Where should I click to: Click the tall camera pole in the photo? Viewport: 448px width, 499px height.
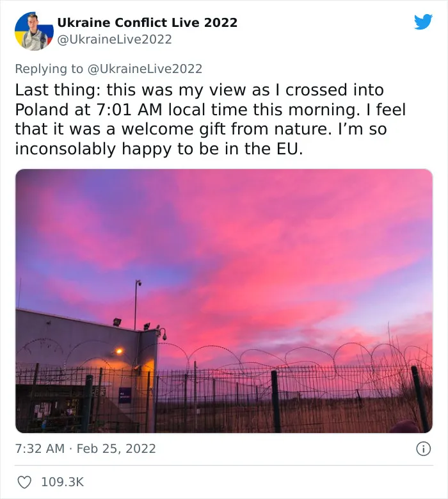136,305
